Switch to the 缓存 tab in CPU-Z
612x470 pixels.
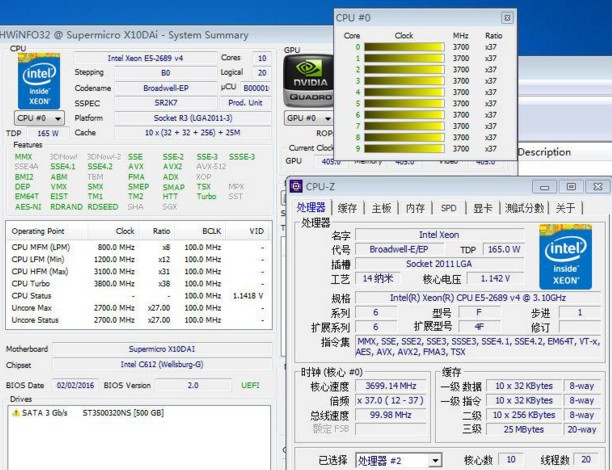(x=347, y=208)
